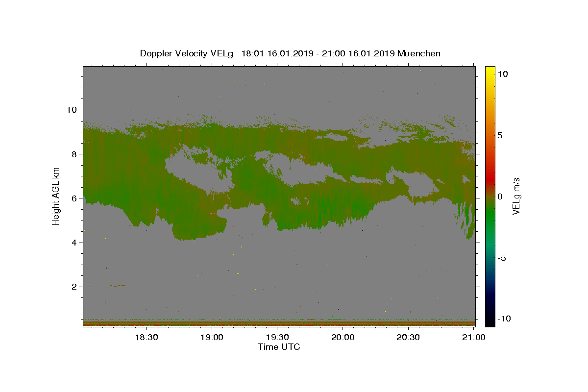This screenshot has height=392, width=588.
Task: Click the 18:30 time tick label
Action: (x=146, y=337)
